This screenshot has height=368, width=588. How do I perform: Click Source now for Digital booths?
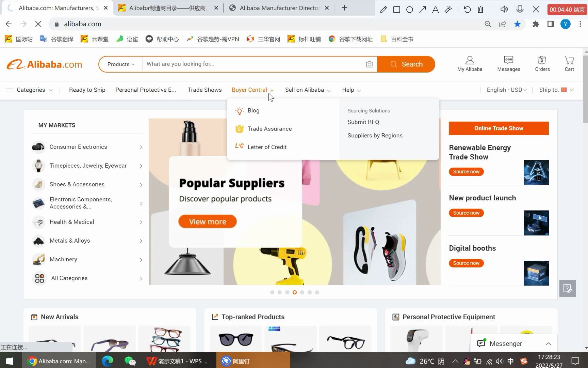466,263
